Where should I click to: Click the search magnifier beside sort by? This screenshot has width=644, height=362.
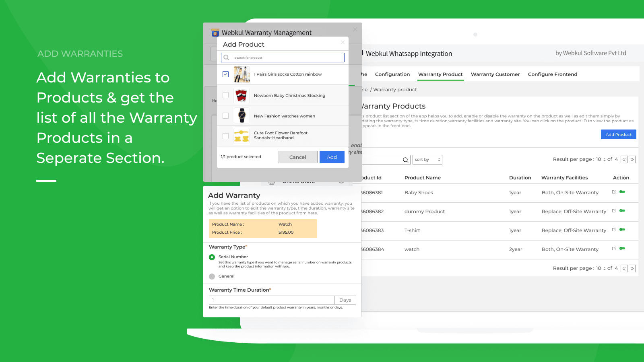point(405,160)
